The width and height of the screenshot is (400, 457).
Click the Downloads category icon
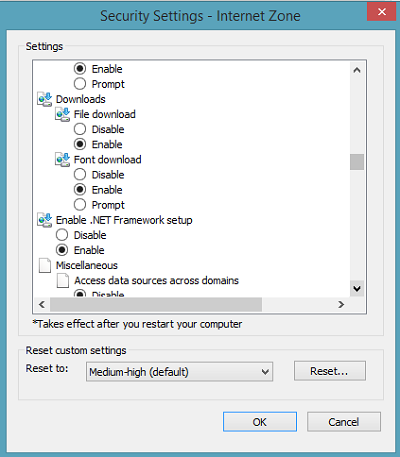(45, 99)
